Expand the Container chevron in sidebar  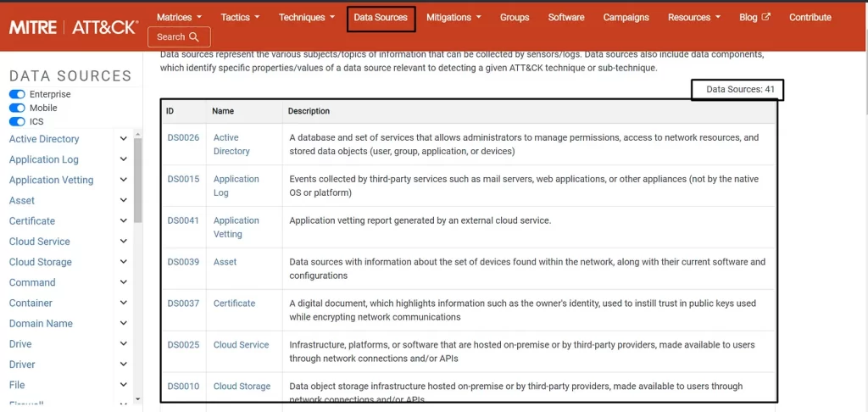(124, 303)
